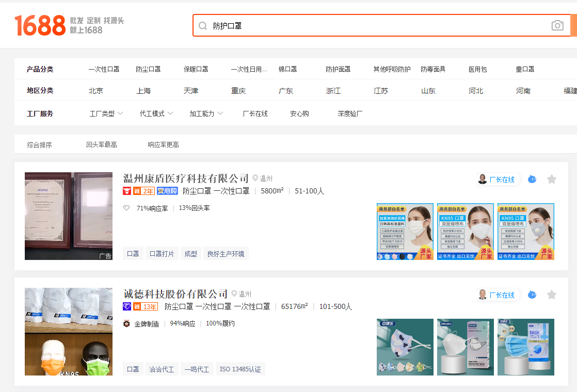Click the camera image search icon
Screen dimensions: 577x392
click(x=557, y=25)
